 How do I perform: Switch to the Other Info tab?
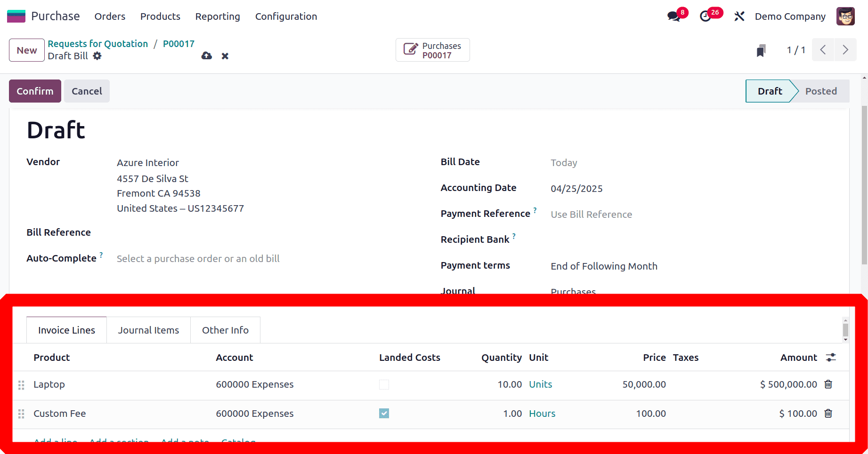225,330
